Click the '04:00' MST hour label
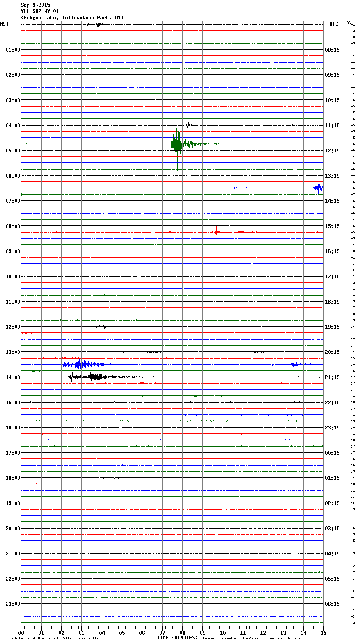 [x=13, y=126]
